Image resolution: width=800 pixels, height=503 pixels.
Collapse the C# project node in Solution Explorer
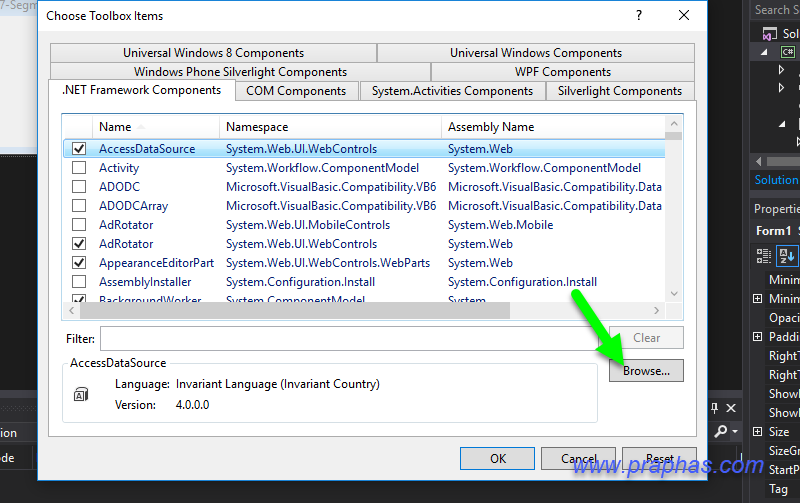pos(764,52)
